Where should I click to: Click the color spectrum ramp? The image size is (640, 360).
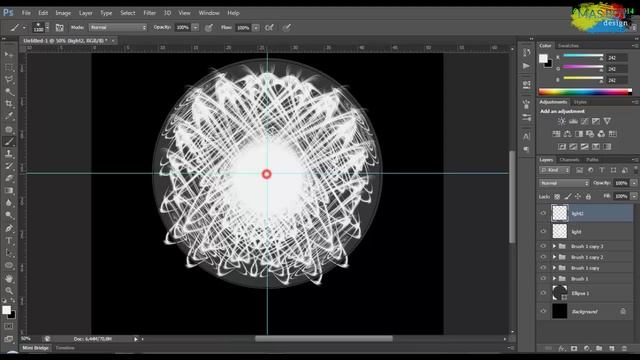585,91
